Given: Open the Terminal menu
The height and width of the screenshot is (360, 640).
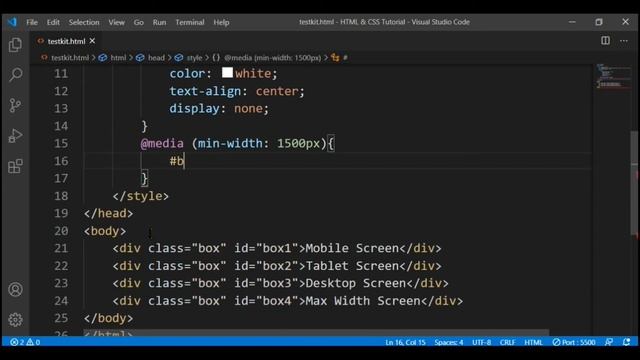Looking at the screenshot, I should [x=190, y=22].
